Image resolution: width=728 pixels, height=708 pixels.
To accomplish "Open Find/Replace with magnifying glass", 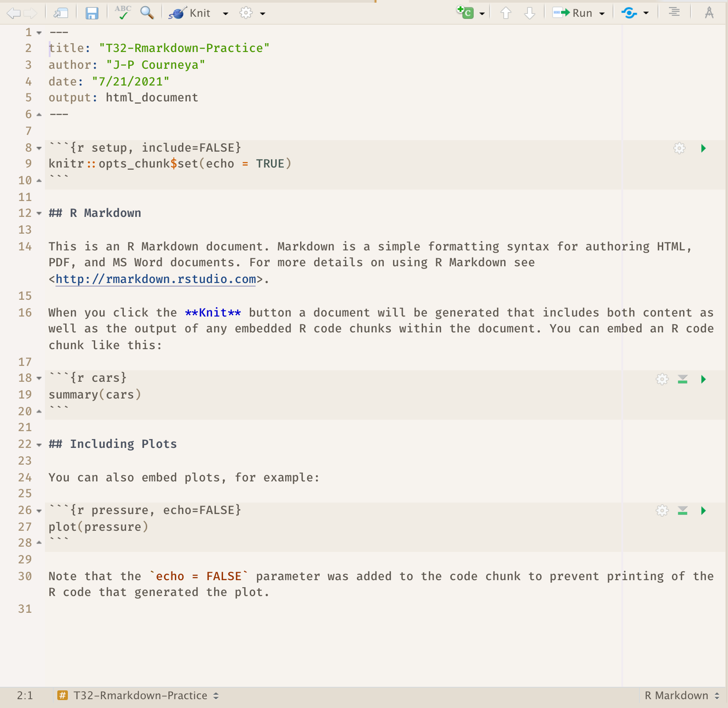I will pyautogui.click(x=147, y=13).
